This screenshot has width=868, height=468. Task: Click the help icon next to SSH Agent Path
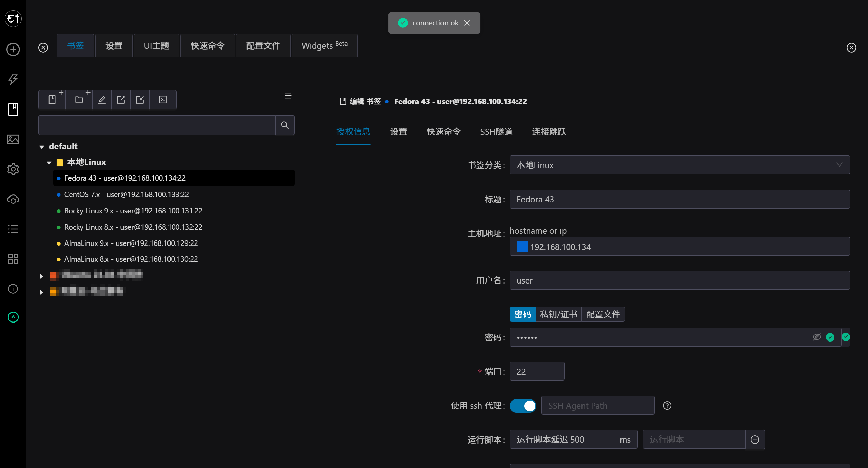coord(667,406)
